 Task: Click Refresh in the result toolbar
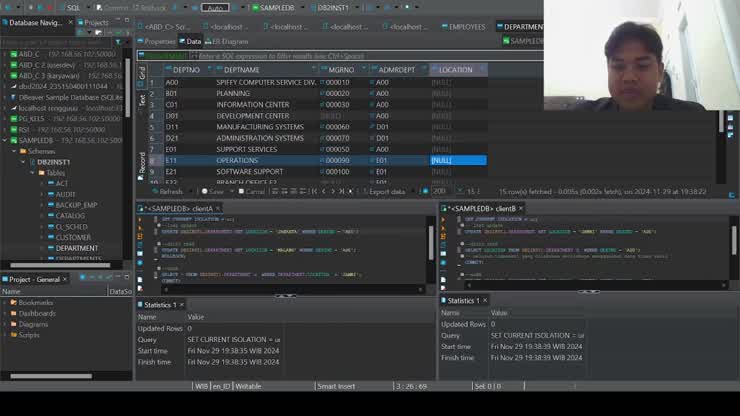pos(169,191)
